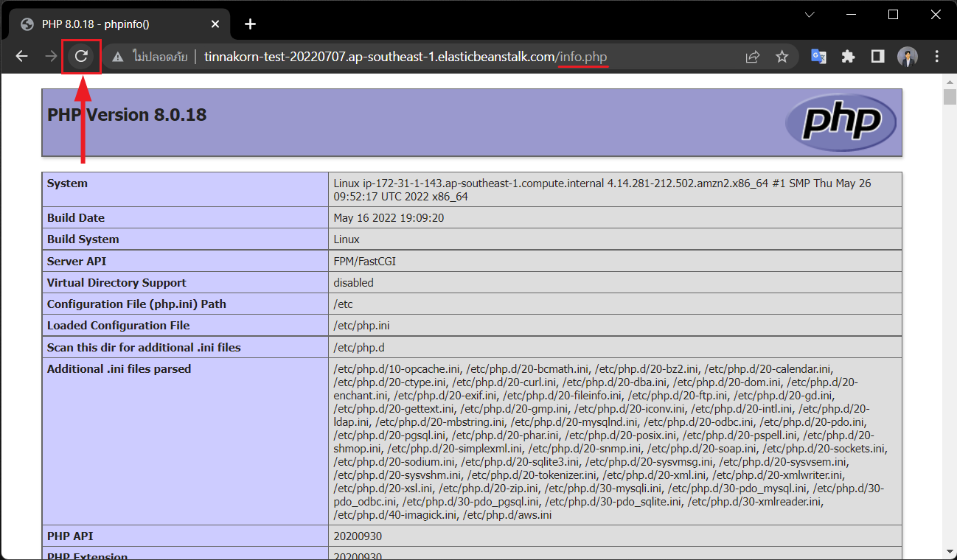This screenshot has height=560, width=957.
Task: Click the /etc/php.ini value
Action: tap(361, 326)
